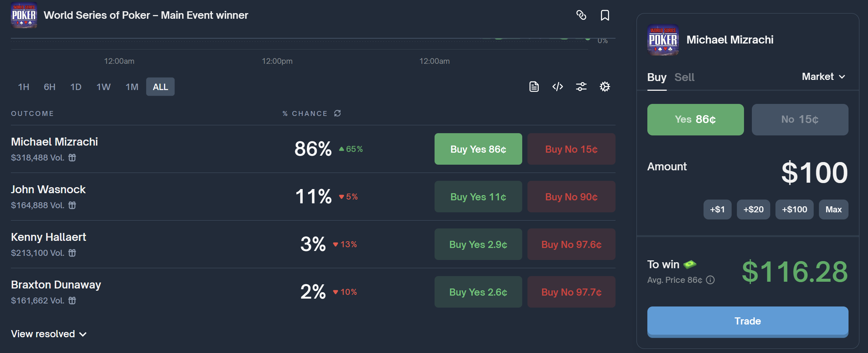Open chart filter sliders icon
This screenshot has width=868, height=353.
point(581,87)
